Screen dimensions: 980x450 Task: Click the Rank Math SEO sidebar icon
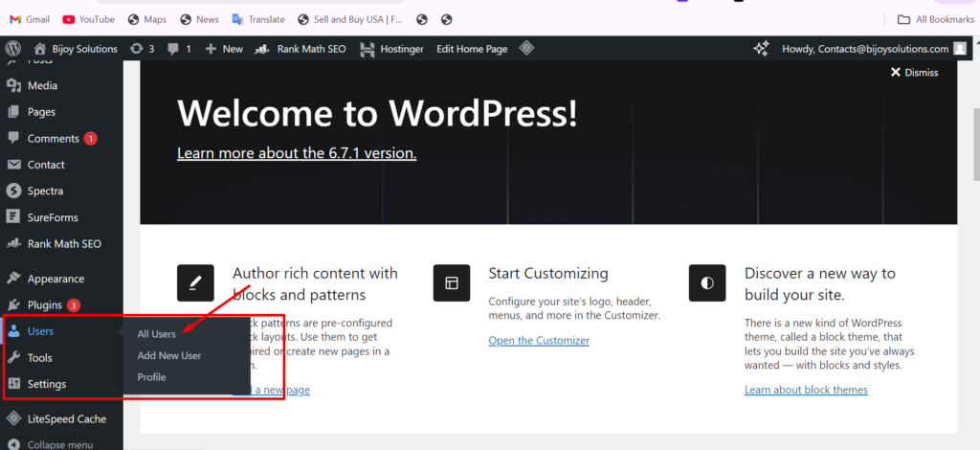point(13,244)
